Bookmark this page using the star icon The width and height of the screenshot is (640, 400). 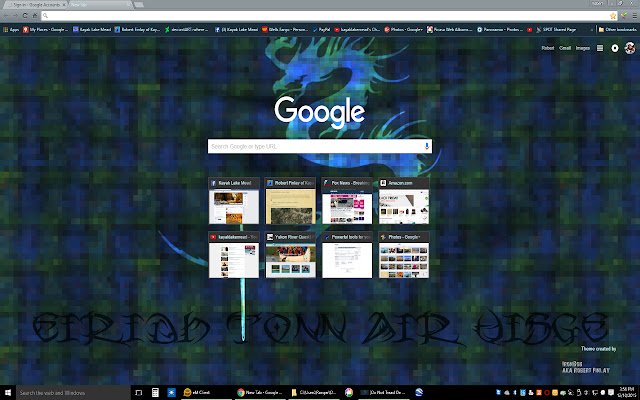(613, 16)
